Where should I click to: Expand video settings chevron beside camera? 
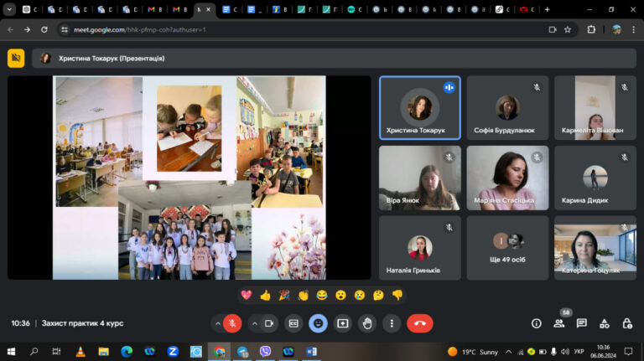click(x=255, y=323)
